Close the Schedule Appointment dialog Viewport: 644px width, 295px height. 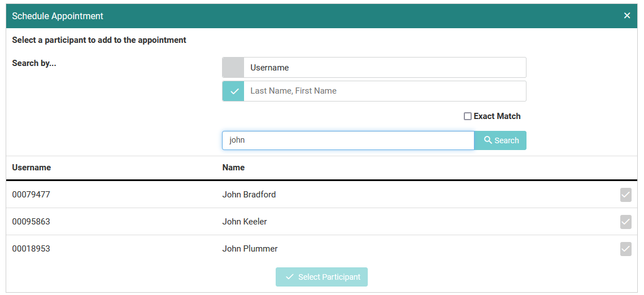pyautogui.click(x=626, y=16)
